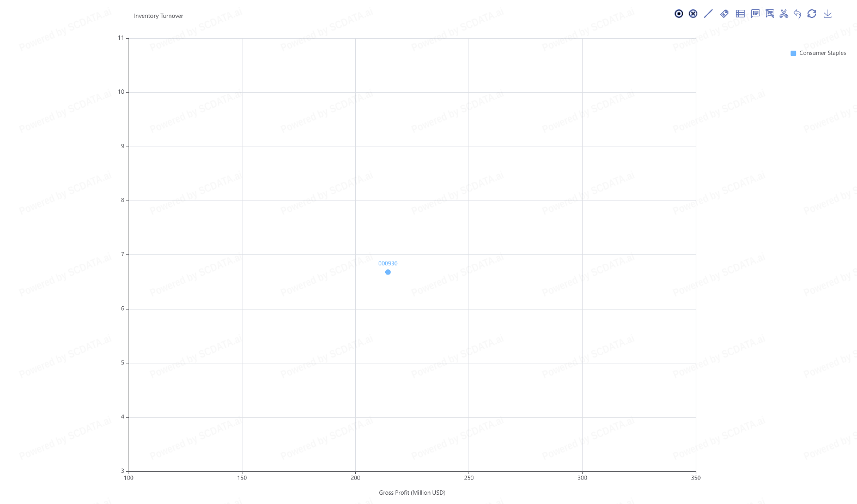Image resolution: width=857 pixels, height=504 pixels.
Task: Select the diagonal line drawing tool
Action: pos(708,14)
